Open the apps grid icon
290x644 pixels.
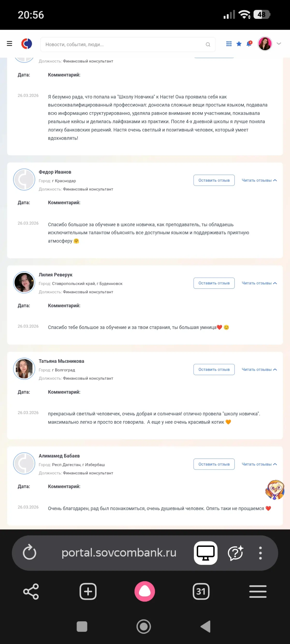point(229,44)
